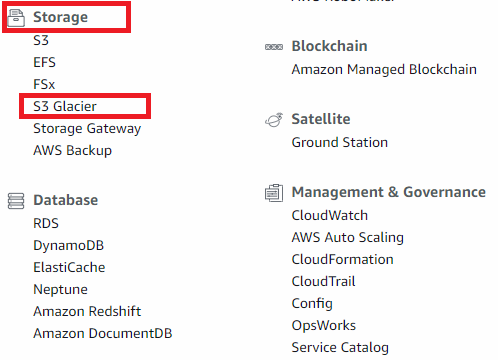This screenshot has height=360, width=498.
Task: Open CloudWatch under Management & Governance
Action: pyautogui.click(x=330, y=215)
